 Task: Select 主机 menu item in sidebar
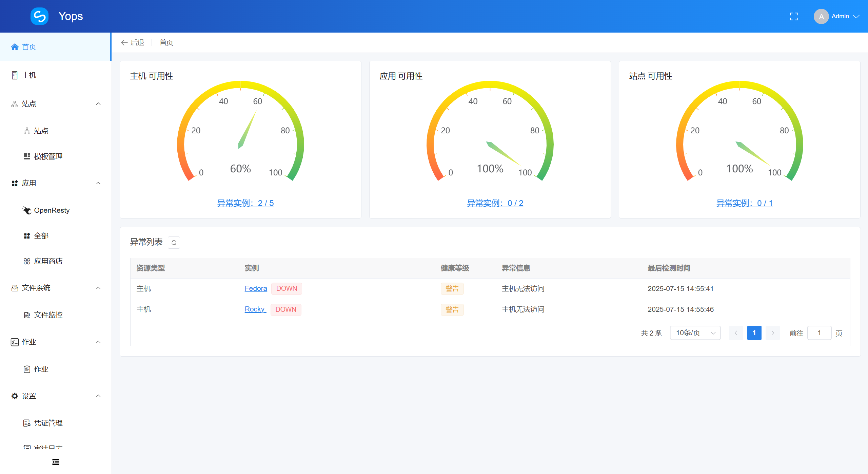pyautogui.click(x=29, y=75)
